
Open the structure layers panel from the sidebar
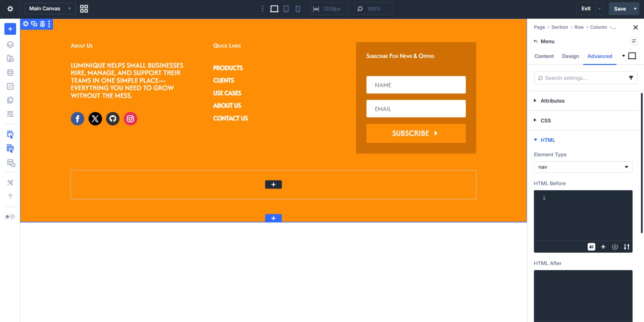click(10, 45)
